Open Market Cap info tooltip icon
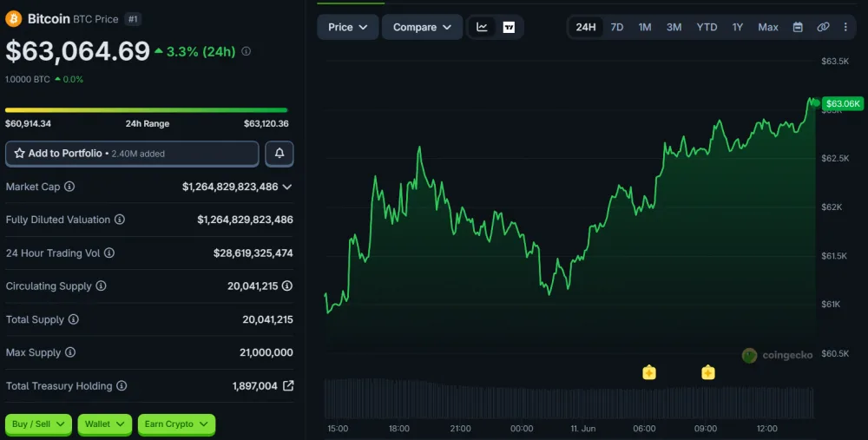 [69, 187]
